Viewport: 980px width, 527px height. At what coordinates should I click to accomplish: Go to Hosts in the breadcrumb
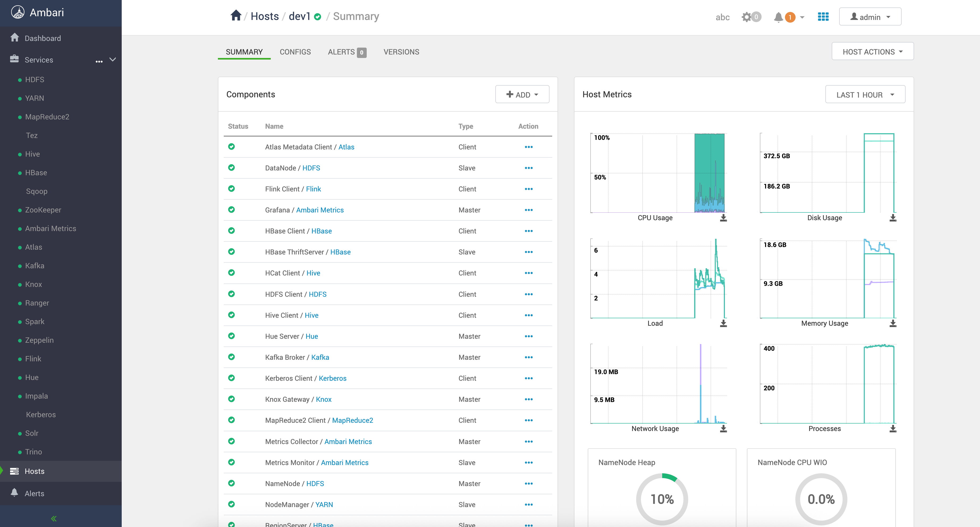264,16
